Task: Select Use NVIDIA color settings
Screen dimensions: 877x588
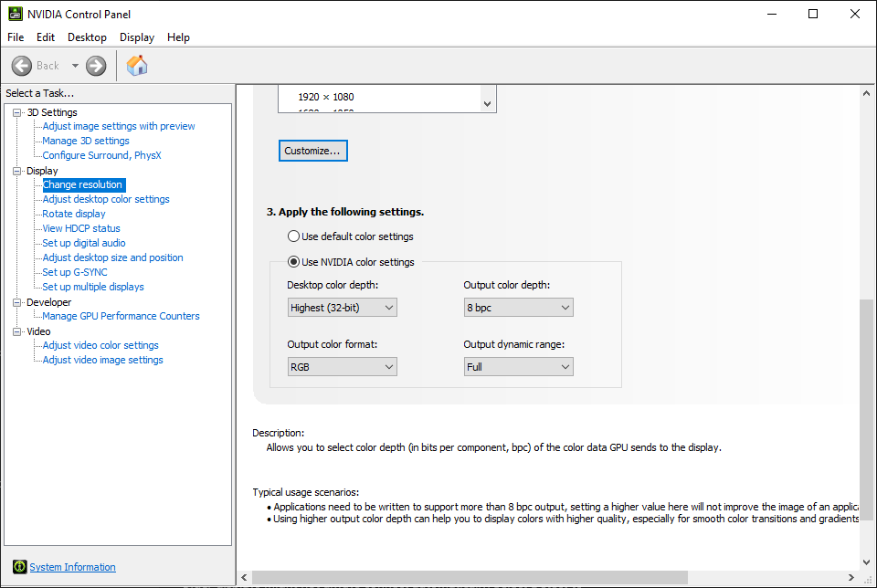Action: (294, 262)
